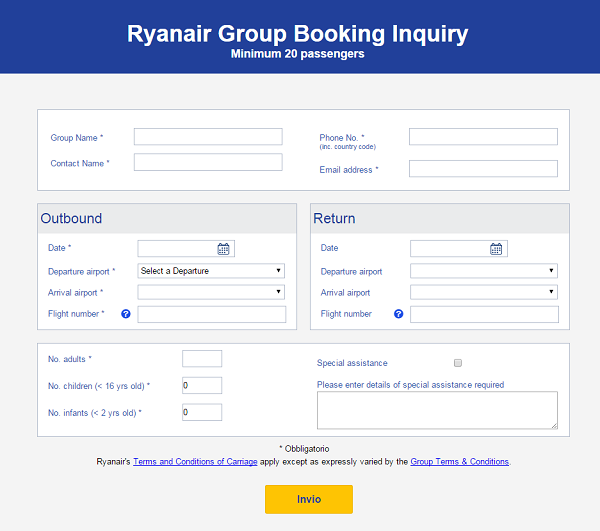Click 'No. infants (< 2 yrs old)' label

click(95, 413)
